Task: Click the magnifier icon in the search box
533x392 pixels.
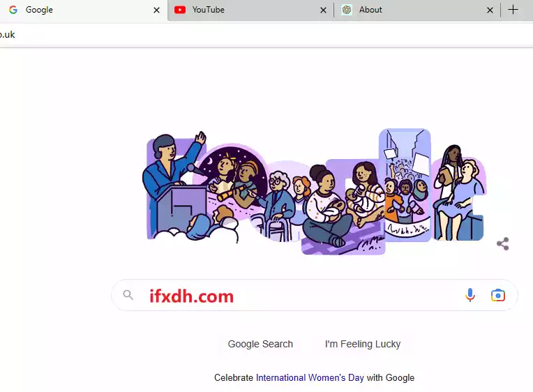Action: point(128,295)
